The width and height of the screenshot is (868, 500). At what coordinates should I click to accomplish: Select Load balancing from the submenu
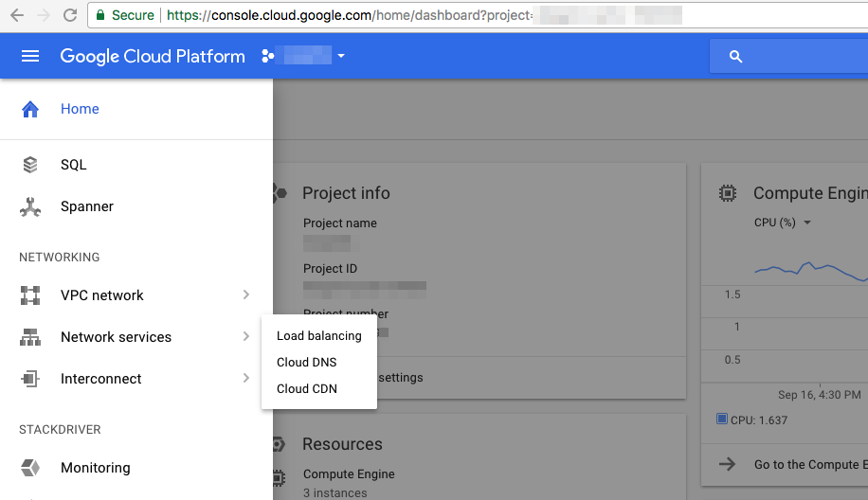[318, 336]
